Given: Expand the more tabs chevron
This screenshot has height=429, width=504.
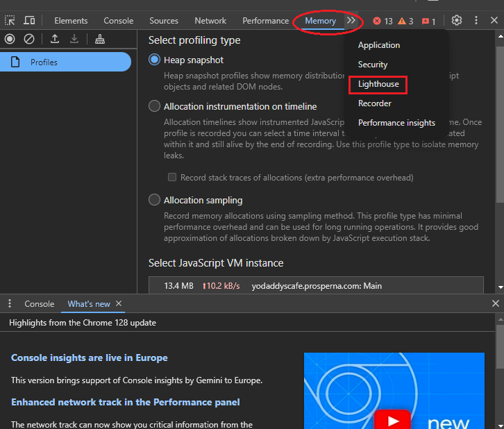Looking at the screenshot, I should (x=351, y=21).
